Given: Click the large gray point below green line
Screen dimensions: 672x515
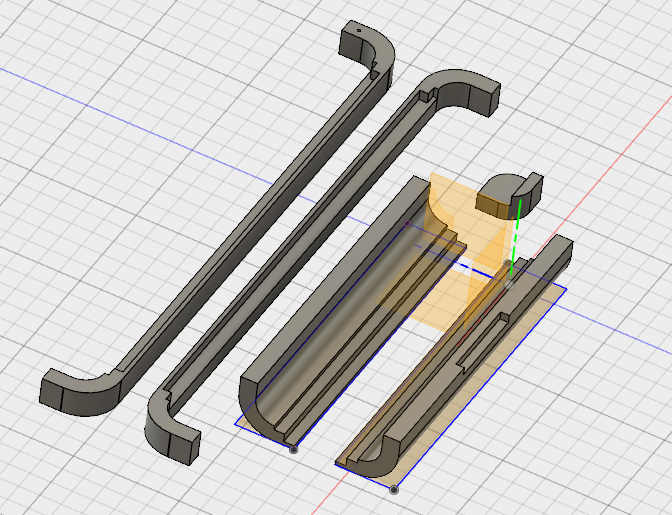Looking at the screenshot, I should pyautogui.click(x=509, y=284).
